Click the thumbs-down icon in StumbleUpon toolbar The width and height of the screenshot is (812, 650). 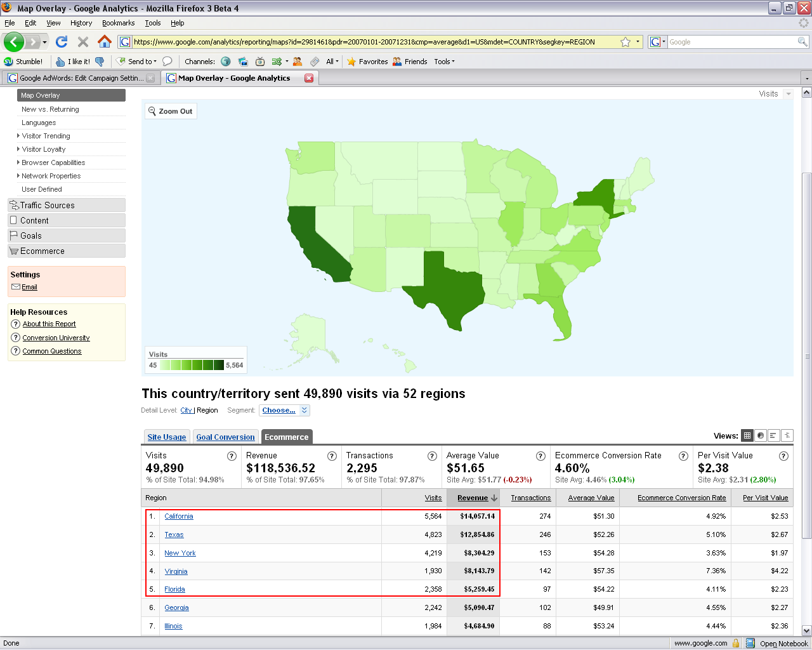pos(100,62)
